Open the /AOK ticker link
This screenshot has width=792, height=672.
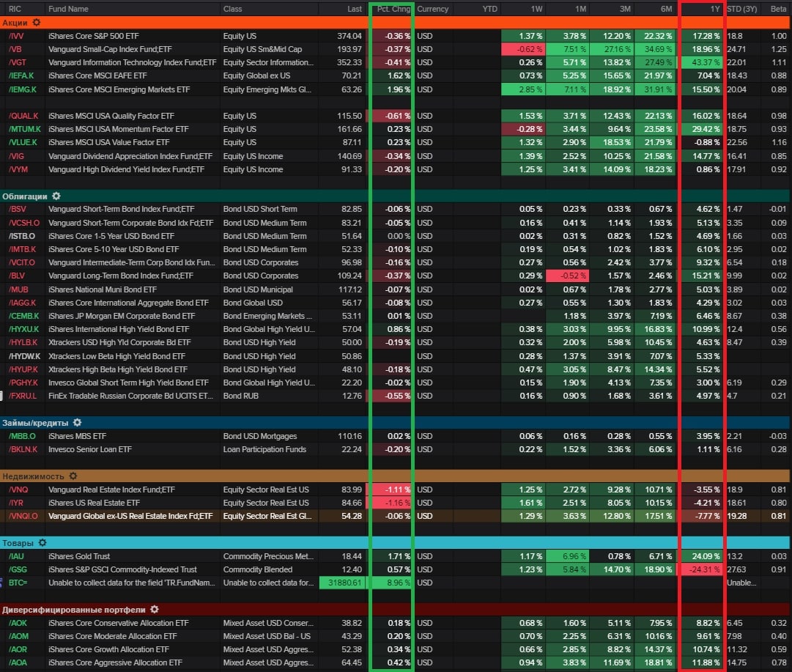tap(18, 623)
